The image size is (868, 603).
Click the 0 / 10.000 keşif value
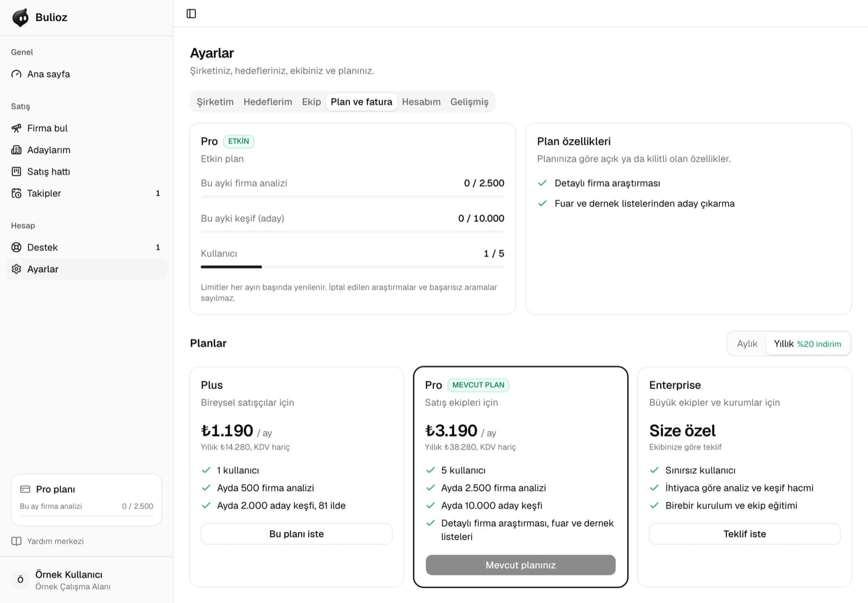click(481, 219)
